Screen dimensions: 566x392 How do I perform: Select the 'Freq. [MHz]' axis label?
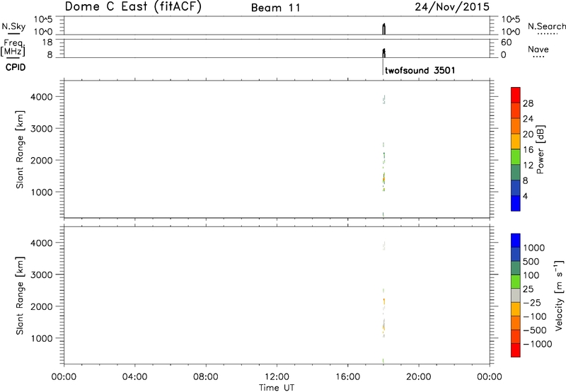[x=13, y=47]
